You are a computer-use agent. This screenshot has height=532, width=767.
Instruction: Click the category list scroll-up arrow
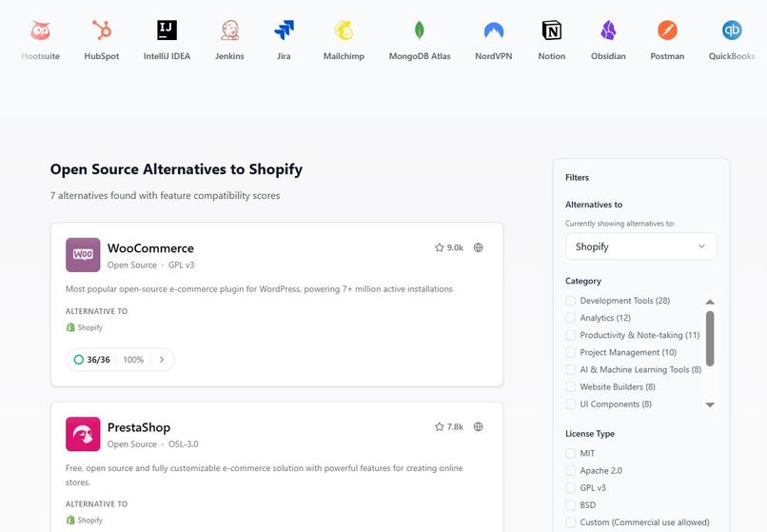(x=710, y=302)
